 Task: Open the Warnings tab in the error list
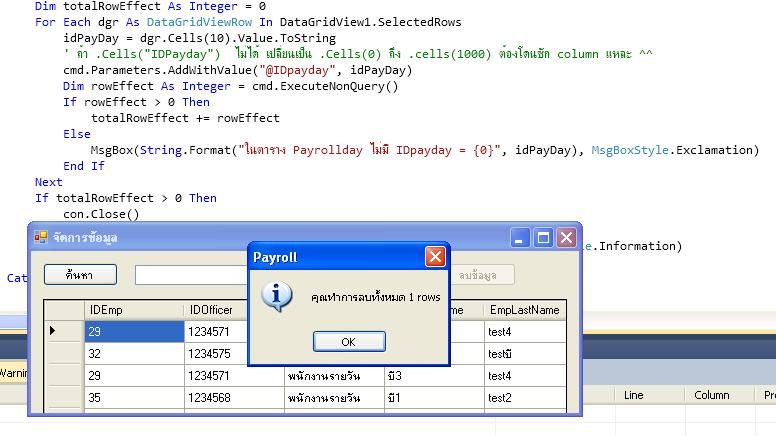click(12, 373)
